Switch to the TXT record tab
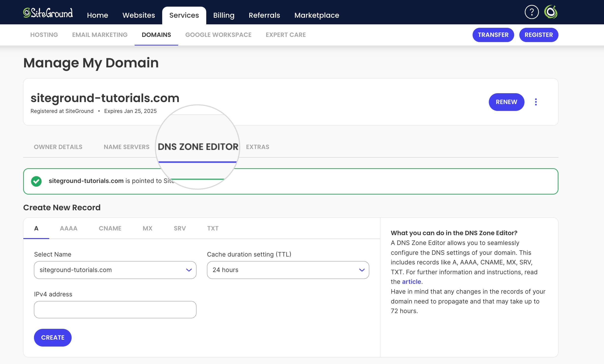 click(213, 228)
